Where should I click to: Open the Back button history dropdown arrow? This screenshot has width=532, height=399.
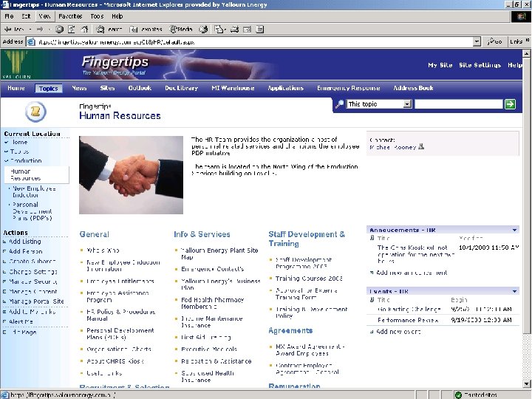tap(30, 30)
